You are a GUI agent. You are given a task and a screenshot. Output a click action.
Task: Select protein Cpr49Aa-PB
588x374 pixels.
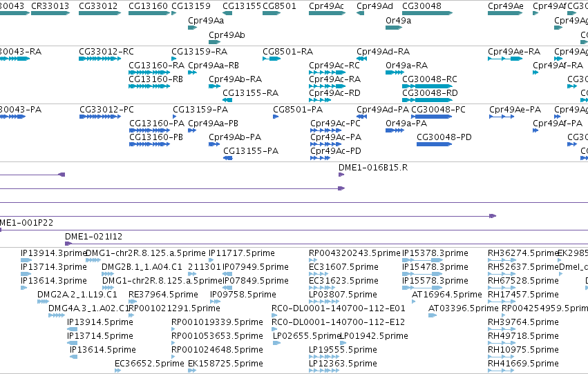[x=192, y=130]
